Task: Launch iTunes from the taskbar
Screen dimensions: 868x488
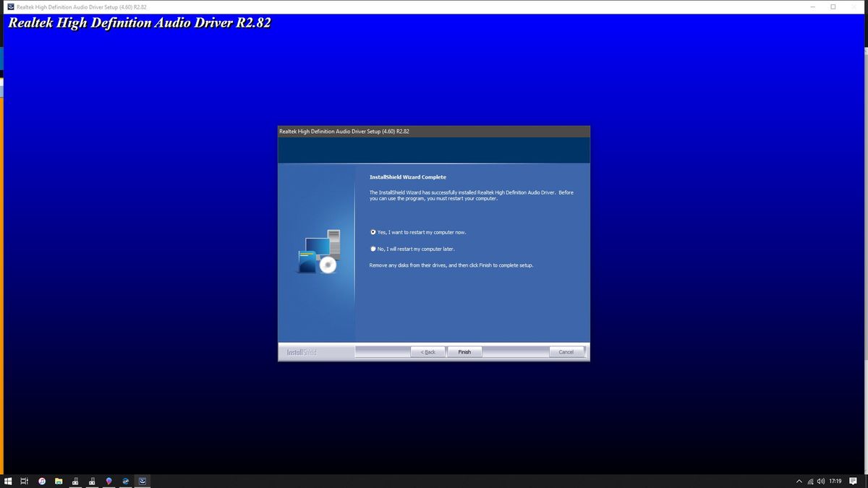Action: pos(42,481)
